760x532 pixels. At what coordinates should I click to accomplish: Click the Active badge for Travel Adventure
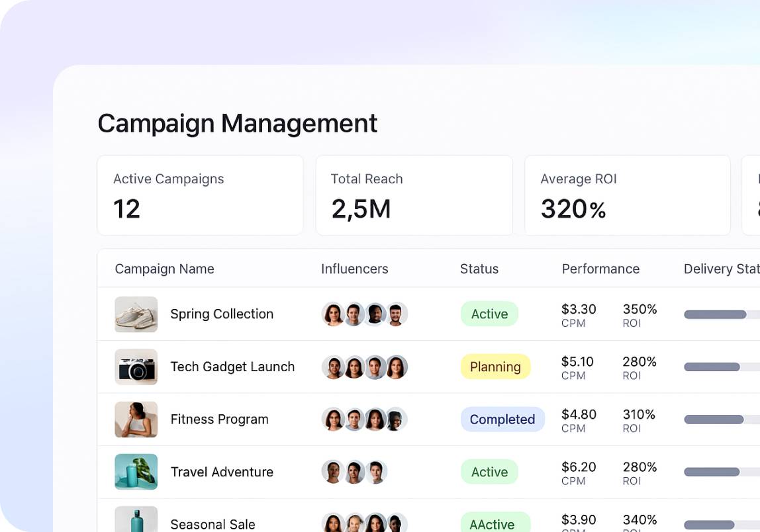(489, 472)
